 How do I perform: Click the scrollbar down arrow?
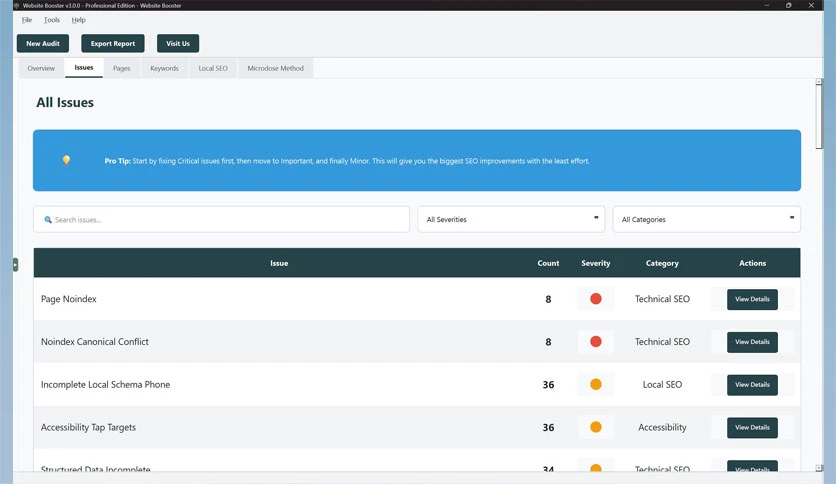[x=819, y=468]
